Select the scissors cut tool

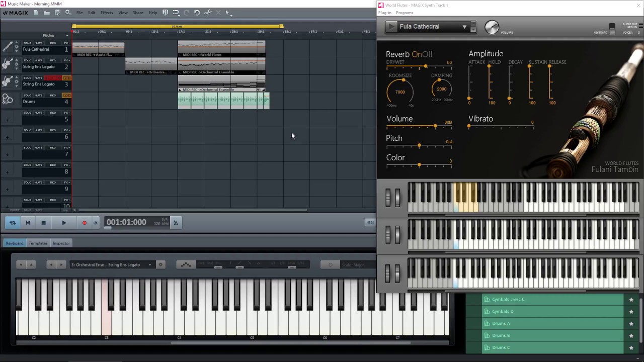click(208, 13)
